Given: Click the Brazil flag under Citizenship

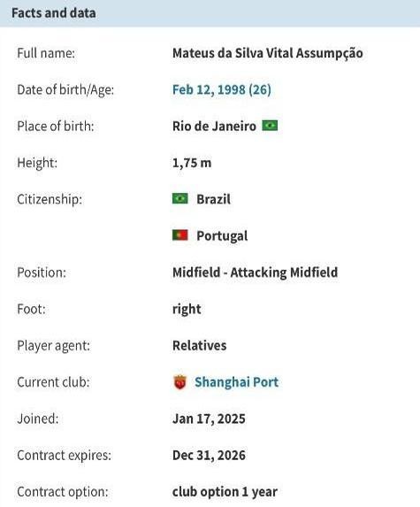Looking at the screenshot, I should point(180,198).
